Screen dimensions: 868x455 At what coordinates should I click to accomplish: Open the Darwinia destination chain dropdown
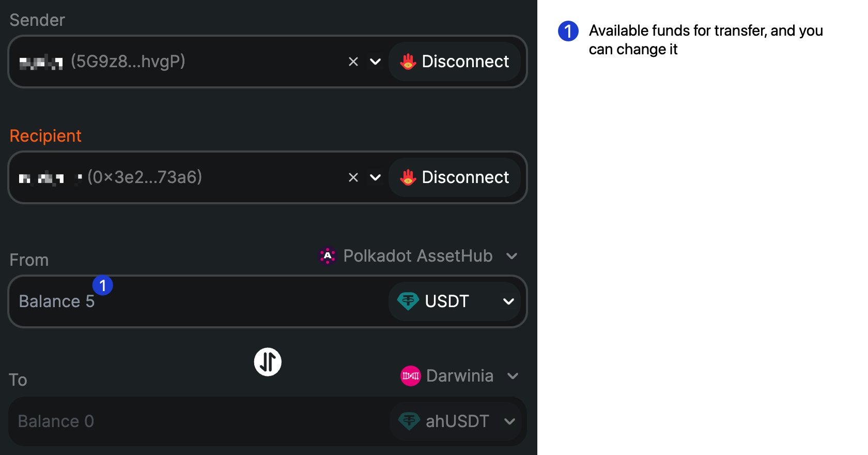(513, 376)
